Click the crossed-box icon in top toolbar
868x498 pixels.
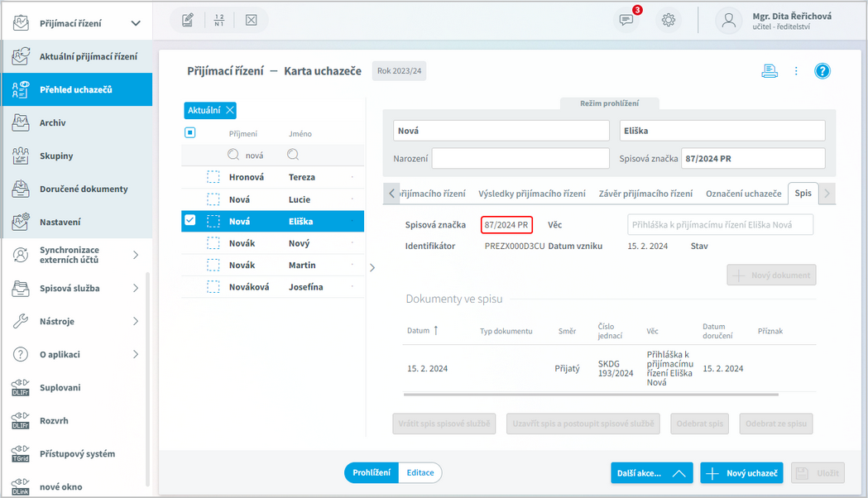tap(251, 21)
